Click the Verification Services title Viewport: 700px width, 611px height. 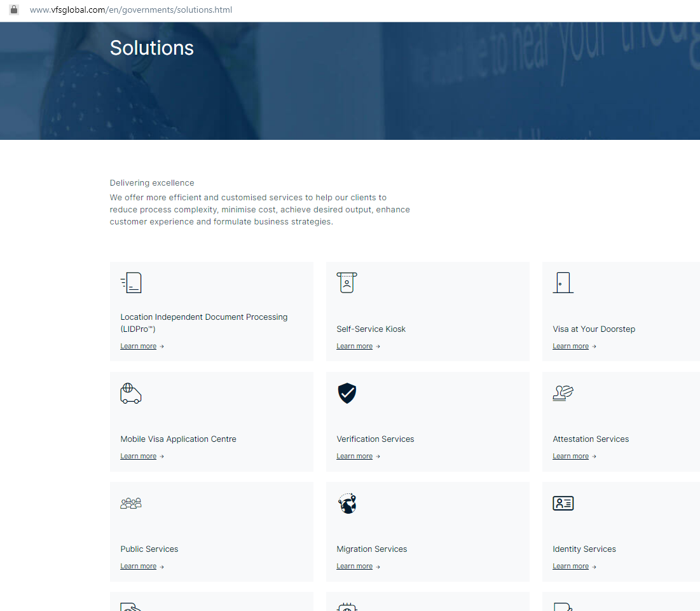tap(375, 439)
